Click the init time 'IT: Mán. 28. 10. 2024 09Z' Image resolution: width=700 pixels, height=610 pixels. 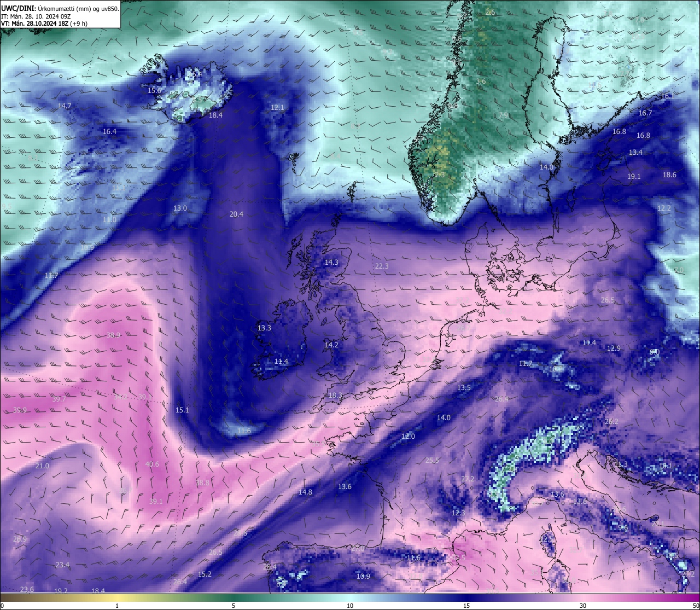click(36, 16)
